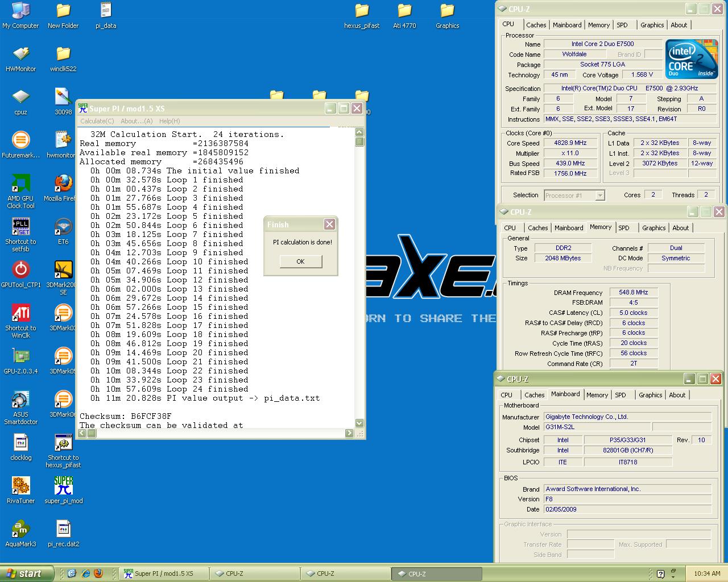This screenshot has width=728, height=582.
Task: Open Graphics tab in Memory CPU-Z window
Action: tap(653, 228)
